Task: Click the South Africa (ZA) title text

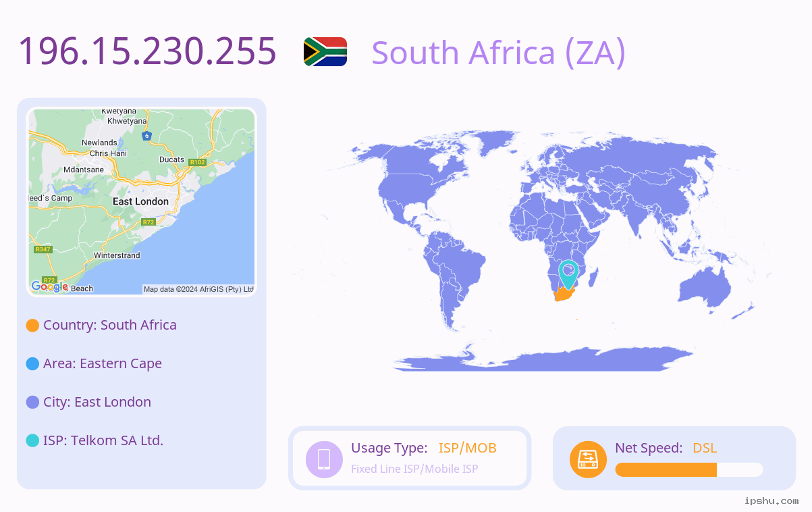Action: (x=498, y=52)
